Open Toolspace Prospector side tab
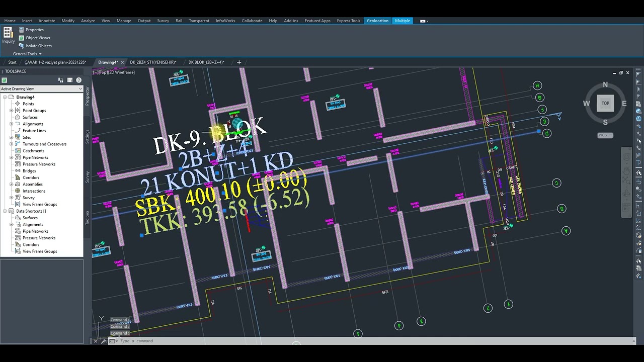This screenshot has width=644, height=362. pos(87,96)
